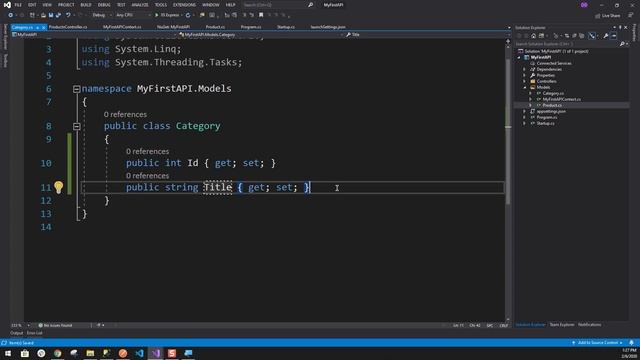The width and height of the screenshot is (640, 360).
Task: Select appsettings.json in Solution Explorer
Action: (551, 111)
